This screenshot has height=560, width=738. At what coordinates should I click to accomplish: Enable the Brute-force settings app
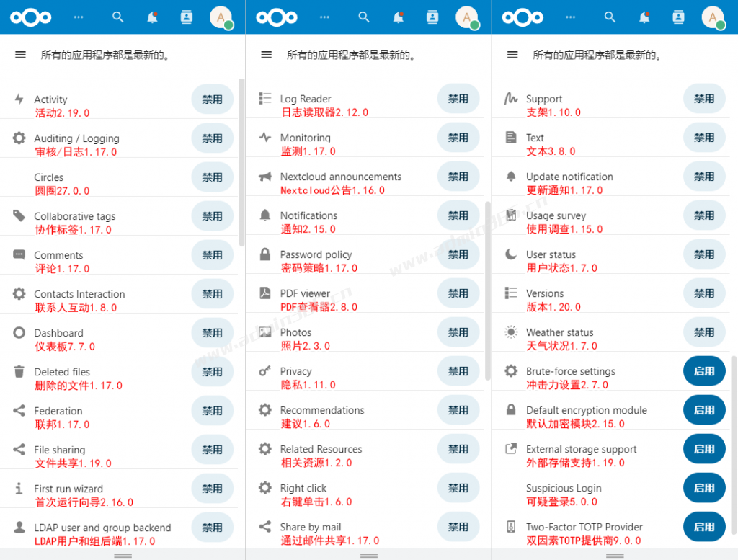pos(704,371)
